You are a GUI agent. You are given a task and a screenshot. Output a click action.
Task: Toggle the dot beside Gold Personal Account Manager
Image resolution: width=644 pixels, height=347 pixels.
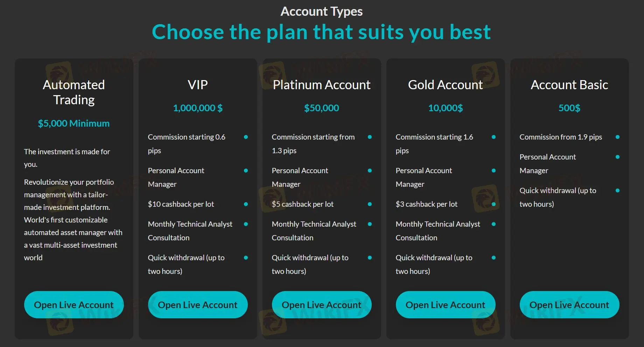(494, 171)
